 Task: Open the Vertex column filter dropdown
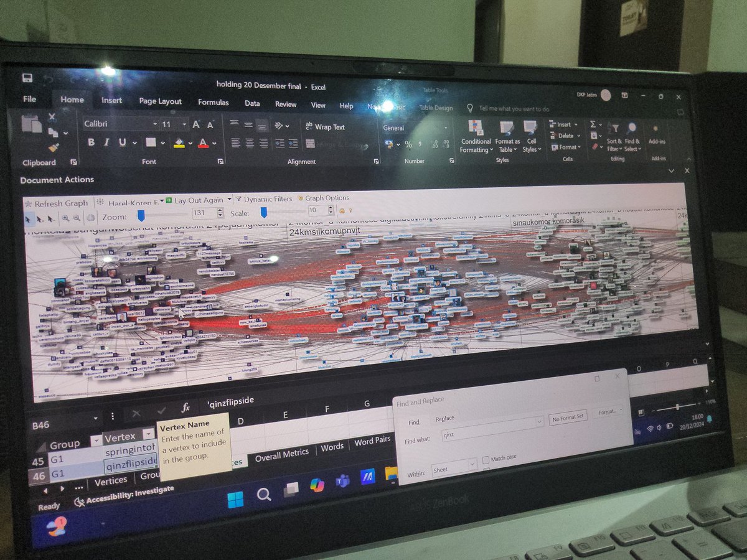(148, 434)
